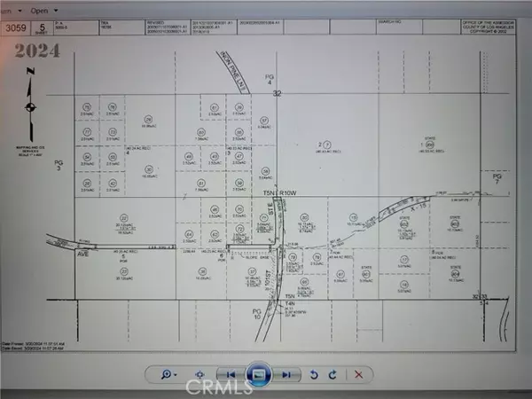The height and width of the screenshot is (399, 532).
Task: Delete the image with red X
Action: point(358,374)
